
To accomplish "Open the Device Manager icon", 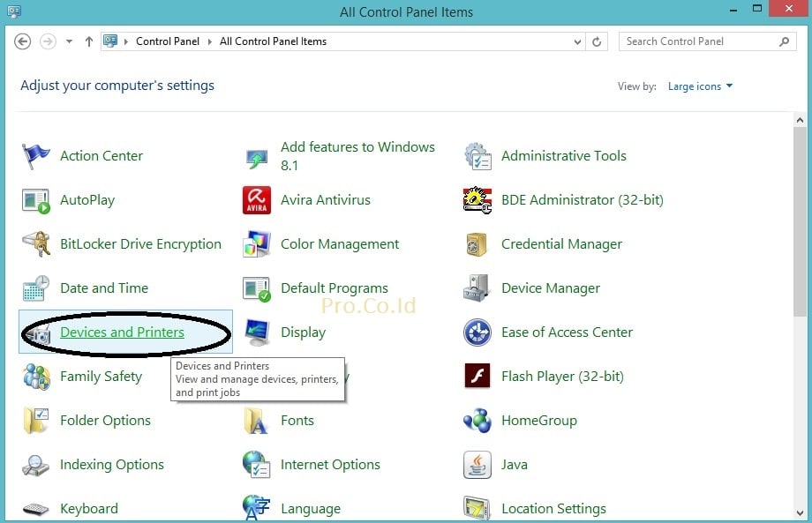I will click(x=477, y=288).
